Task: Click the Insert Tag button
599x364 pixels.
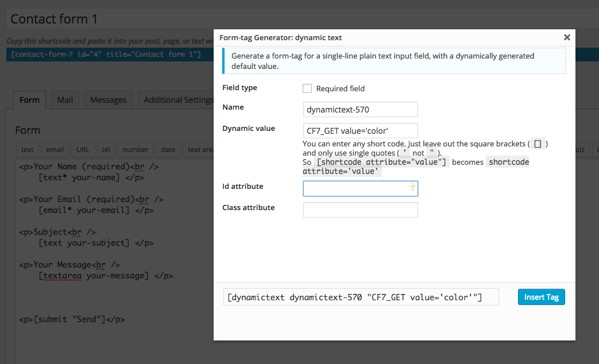Action: 542,297
